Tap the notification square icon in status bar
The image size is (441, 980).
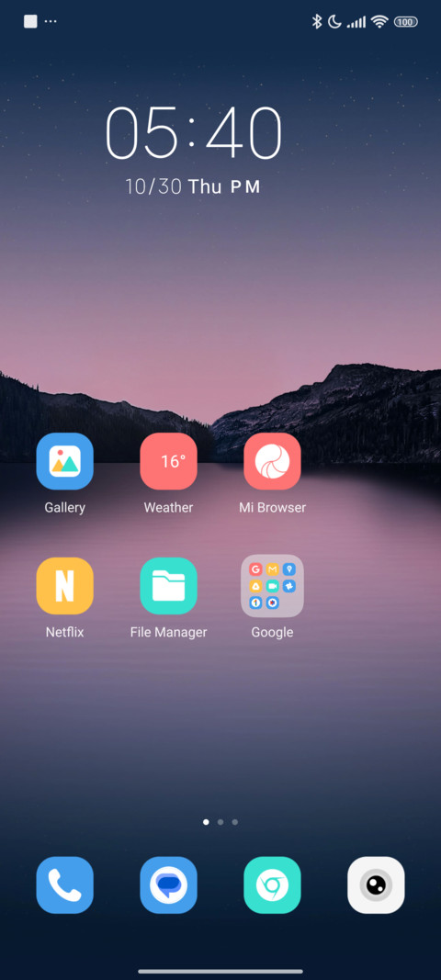tap(30, 21)
